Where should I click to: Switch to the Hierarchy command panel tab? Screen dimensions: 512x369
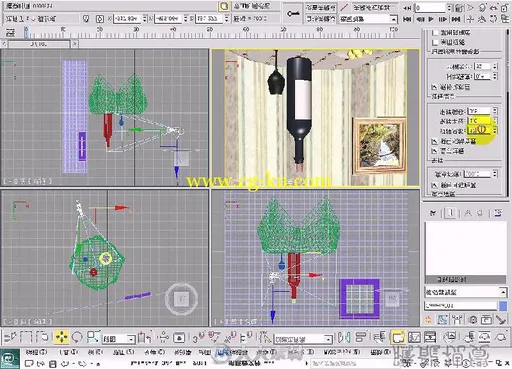457,320
